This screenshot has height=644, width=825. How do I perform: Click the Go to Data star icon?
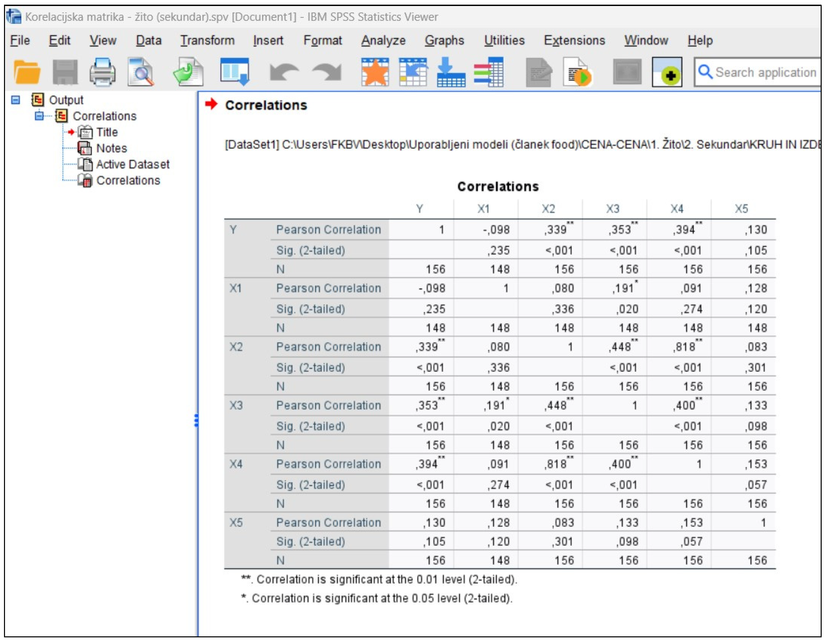tap(375, 72)
